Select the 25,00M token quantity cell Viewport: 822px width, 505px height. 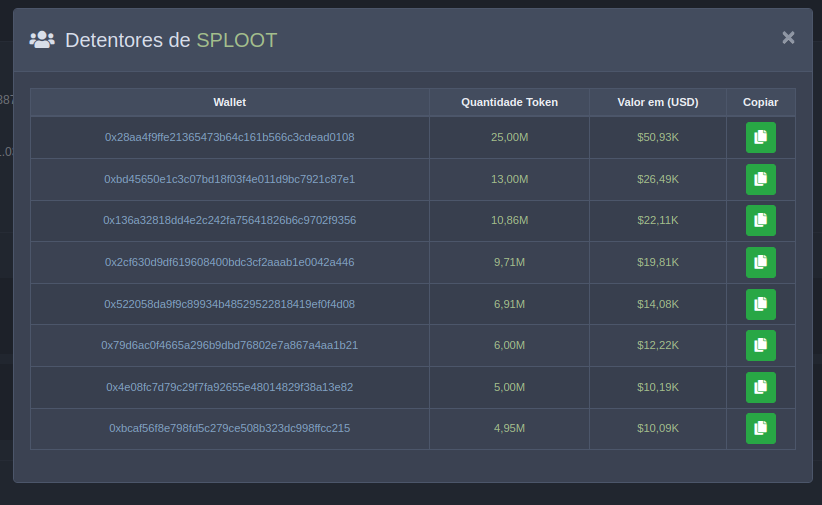pos(510,137)
